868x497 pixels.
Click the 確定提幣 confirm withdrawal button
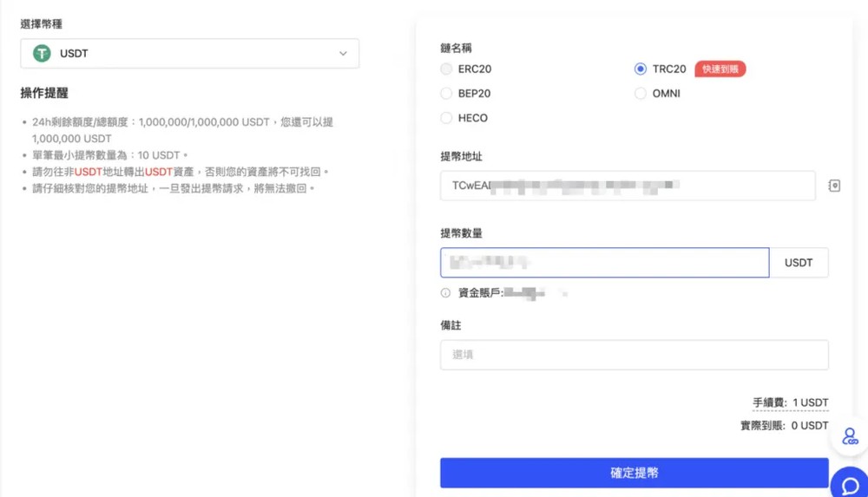pyautogui.click(x=635, y=474)
